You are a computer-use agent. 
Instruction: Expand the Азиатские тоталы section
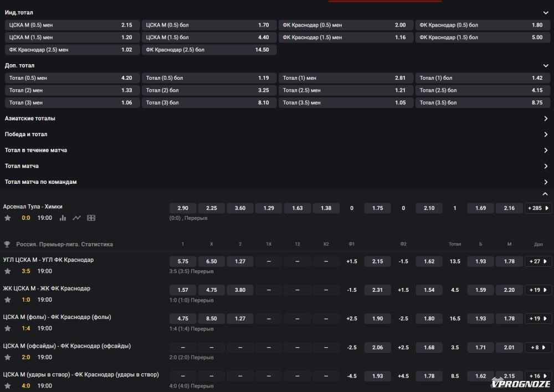click(x=546, y=118)
